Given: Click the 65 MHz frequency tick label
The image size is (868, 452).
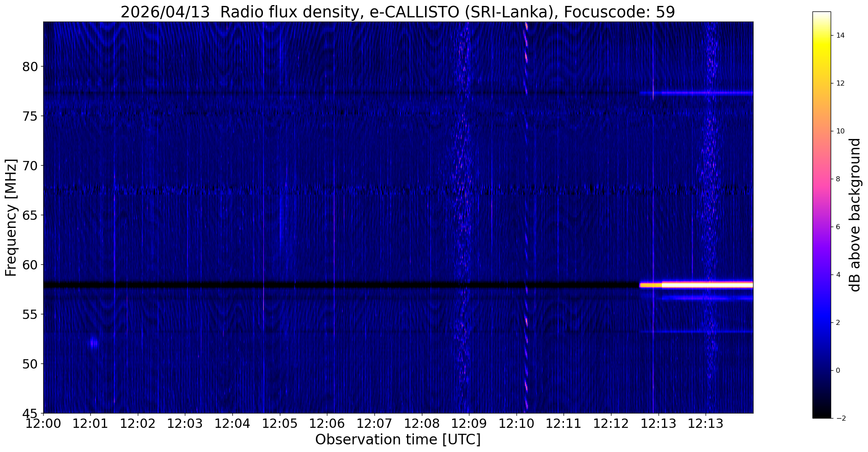Looking at the screenshot, I should click(x=30, y=215).
